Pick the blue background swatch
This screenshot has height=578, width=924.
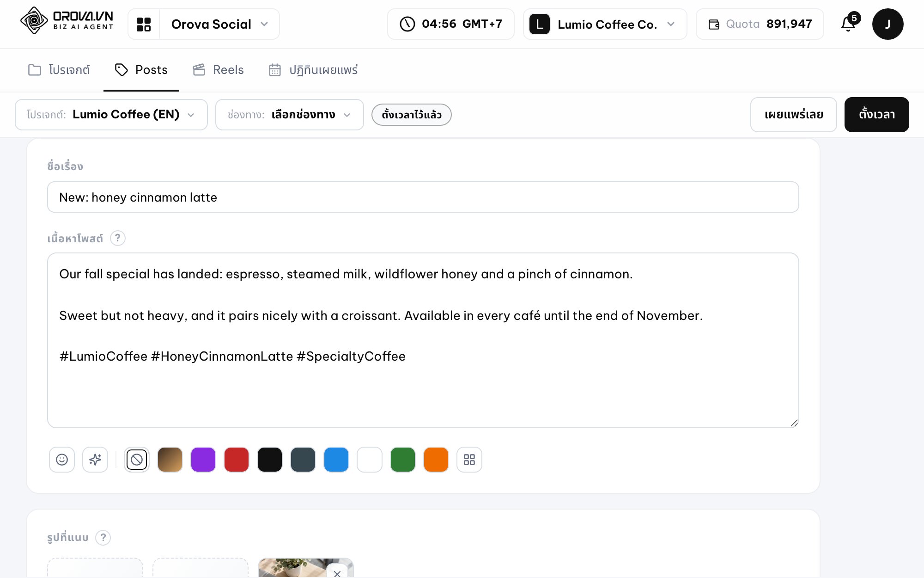[336, 460]
